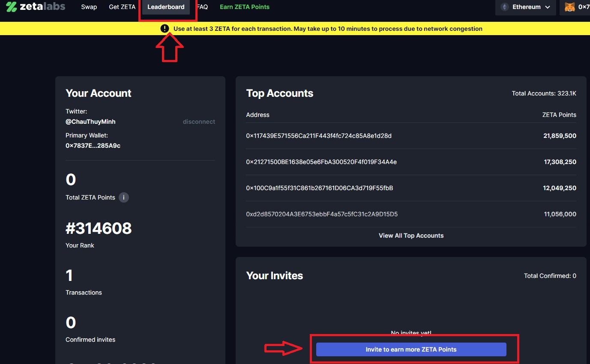Click the ZETA Points column header

559,115
